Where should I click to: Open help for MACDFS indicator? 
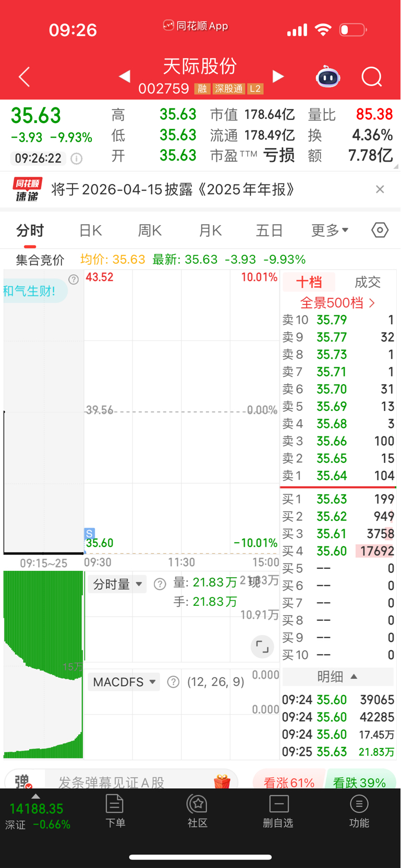point(173,682)
